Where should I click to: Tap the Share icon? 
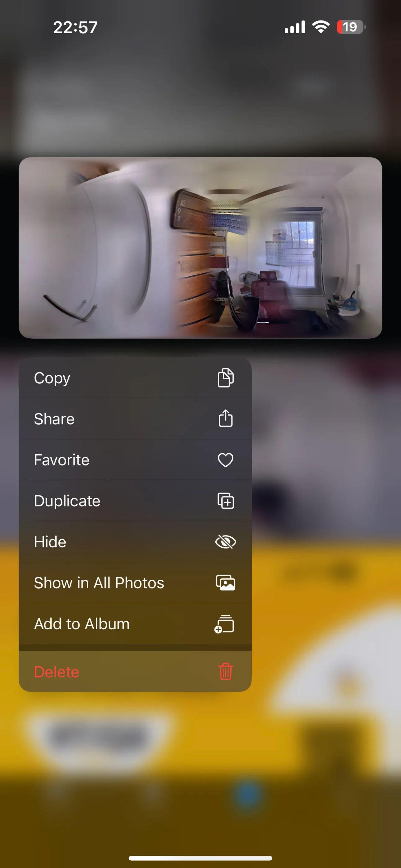click(x=225, y=419)
